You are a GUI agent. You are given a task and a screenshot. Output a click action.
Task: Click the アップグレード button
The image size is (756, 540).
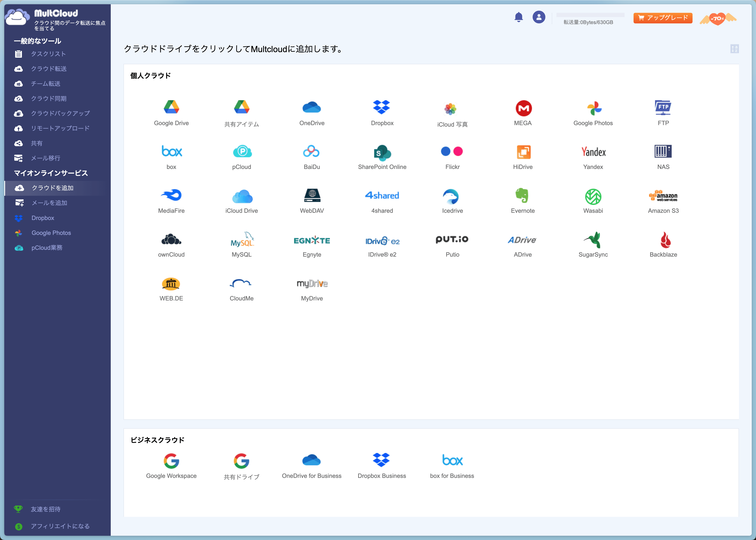(663, 18)
